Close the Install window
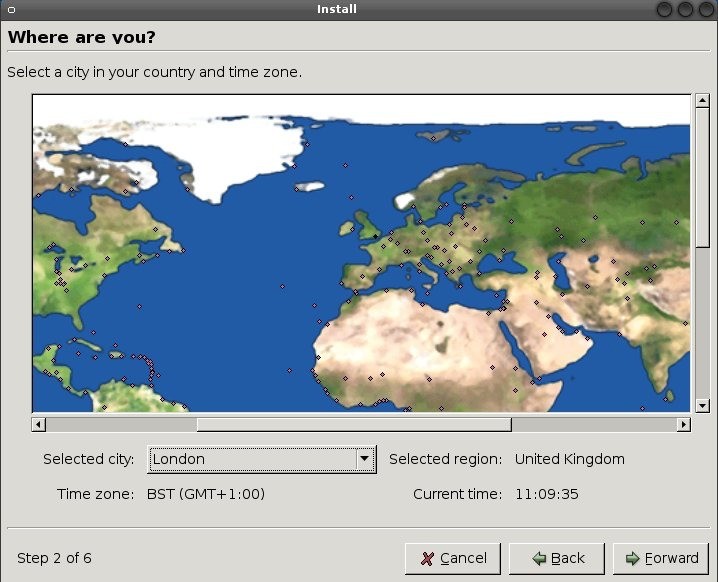Image resolution: width=718 pixels, height=582 pixels. click(707, 9)
